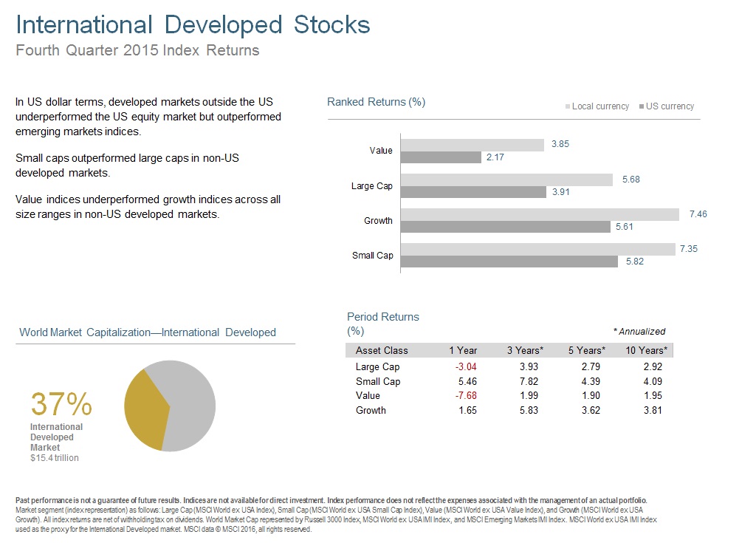Click the 1.65 Growth 1 Year cell

[x=467, y=410]
